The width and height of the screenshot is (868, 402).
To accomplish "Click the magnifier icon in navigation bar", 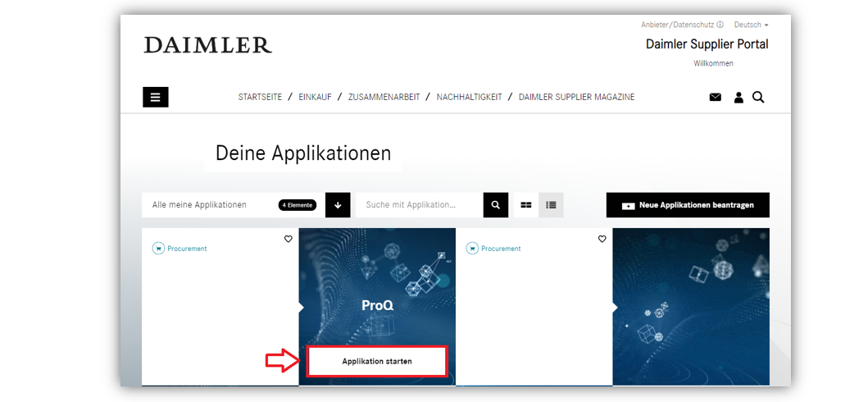I will [x=758, y=97].
